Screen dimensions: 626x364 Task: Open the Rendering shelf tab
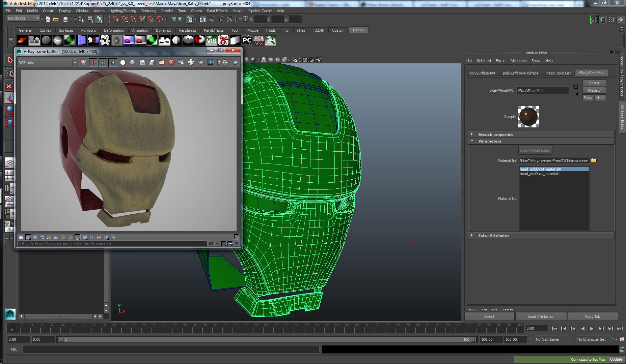187,30
